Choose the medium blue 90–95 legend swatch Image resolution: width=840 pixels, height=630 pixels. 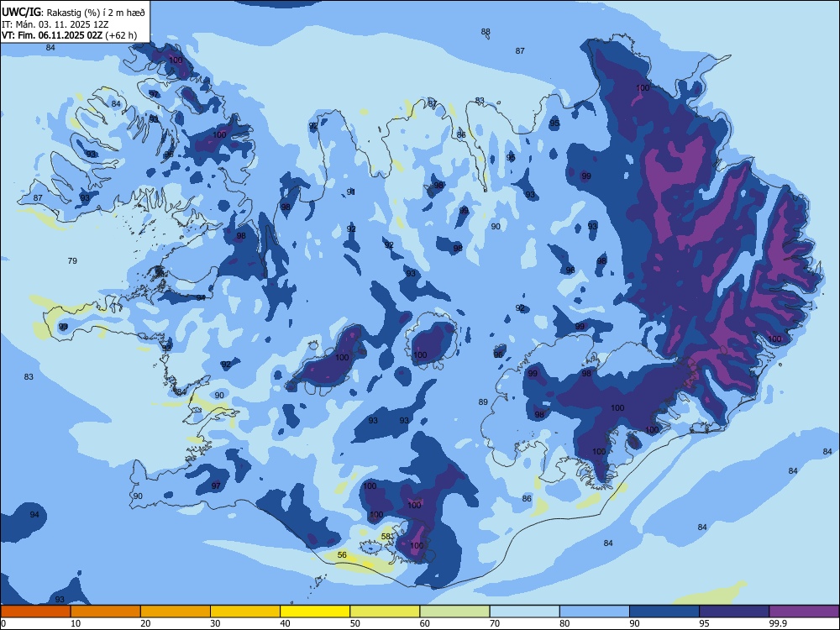click(x=664, y=612)
